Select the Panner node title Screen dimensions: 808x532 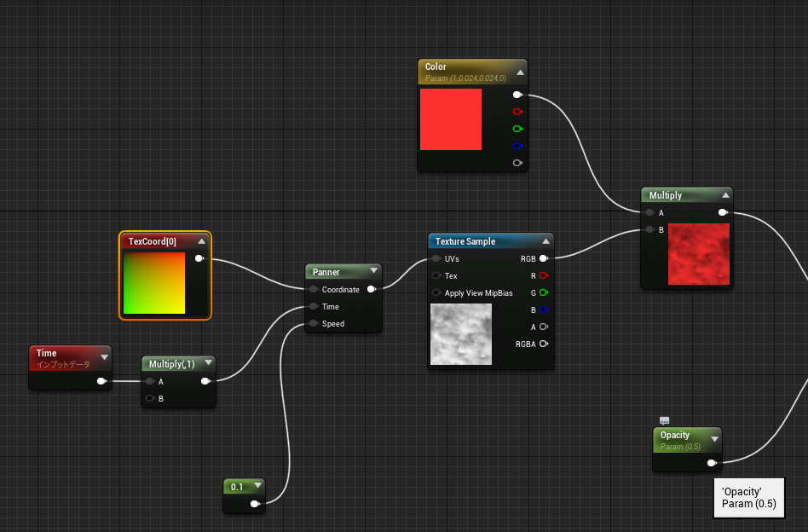click(326, 272)
